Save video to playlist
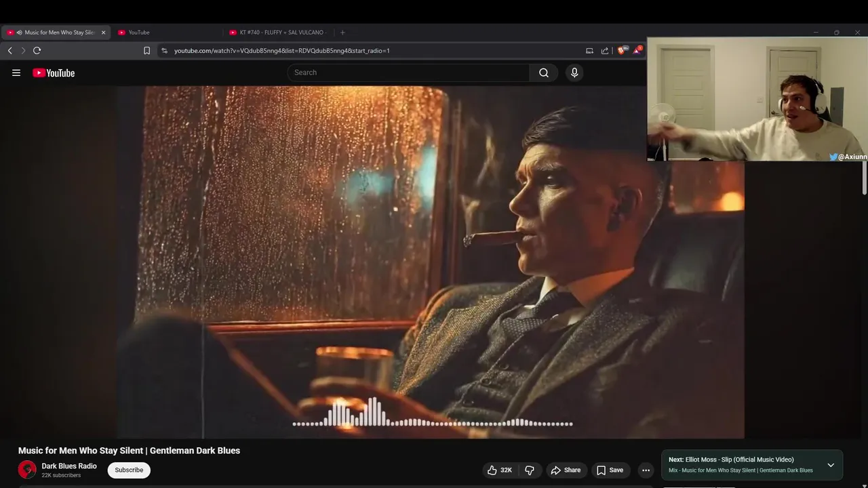This screenshot has width=868, height=488. click(610, 470)
